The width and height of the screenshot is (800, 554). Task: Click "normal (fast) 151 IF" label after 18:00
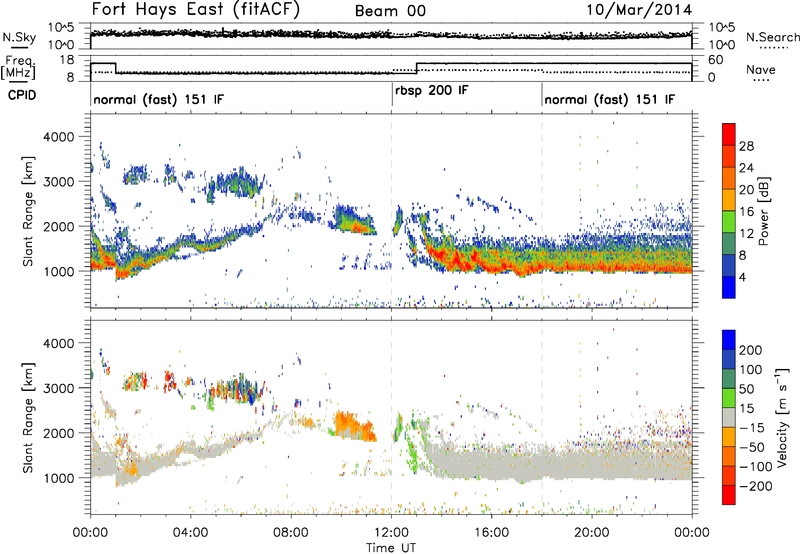(x=609, y=99)
